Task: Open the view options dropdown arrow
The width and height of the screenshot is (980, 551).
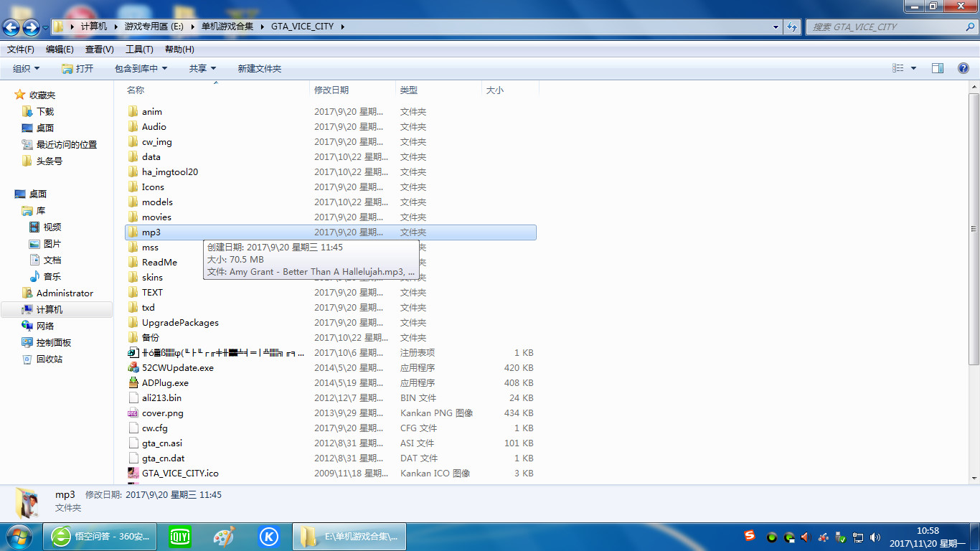Action: 913,68
